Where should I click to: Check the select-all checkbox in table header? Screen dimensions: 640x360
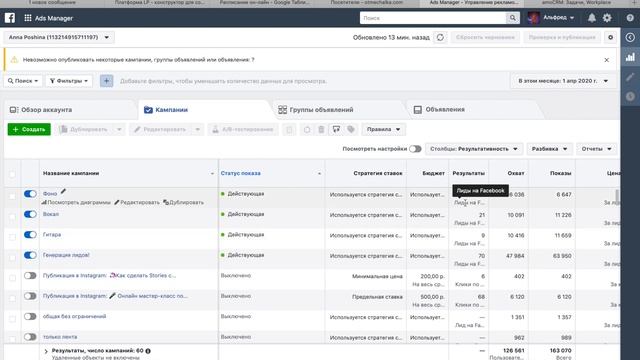point(12,174)
